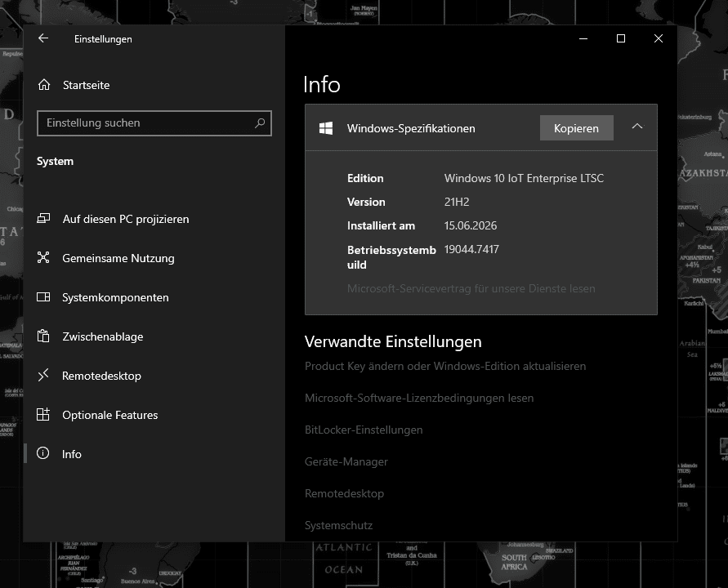Maximize the Einstellungen window
728x588 pixels.
621,38
